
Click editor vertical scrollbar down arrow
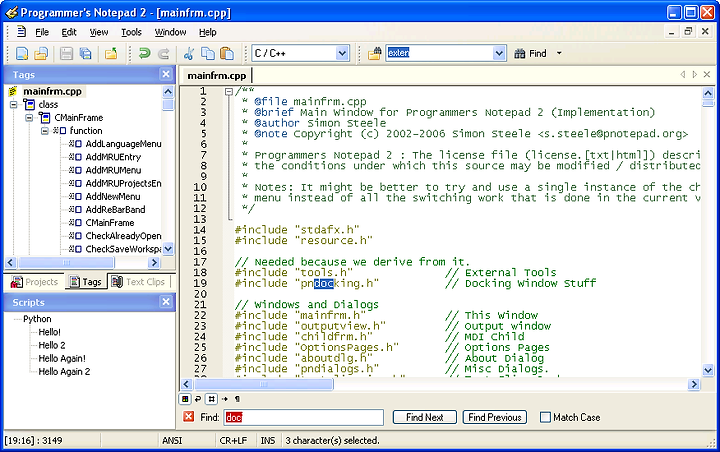coord(708,370)
